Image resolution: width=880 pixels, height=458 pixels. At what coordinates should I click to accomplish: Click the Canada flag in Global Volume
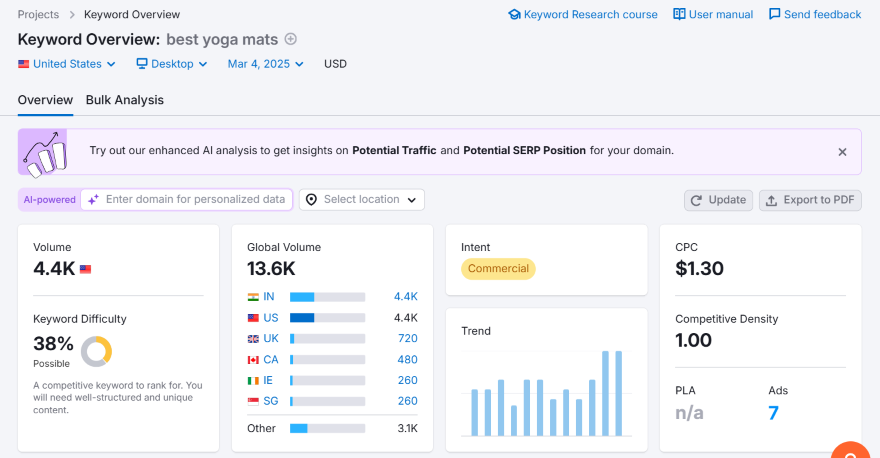[x=254, y=360]
